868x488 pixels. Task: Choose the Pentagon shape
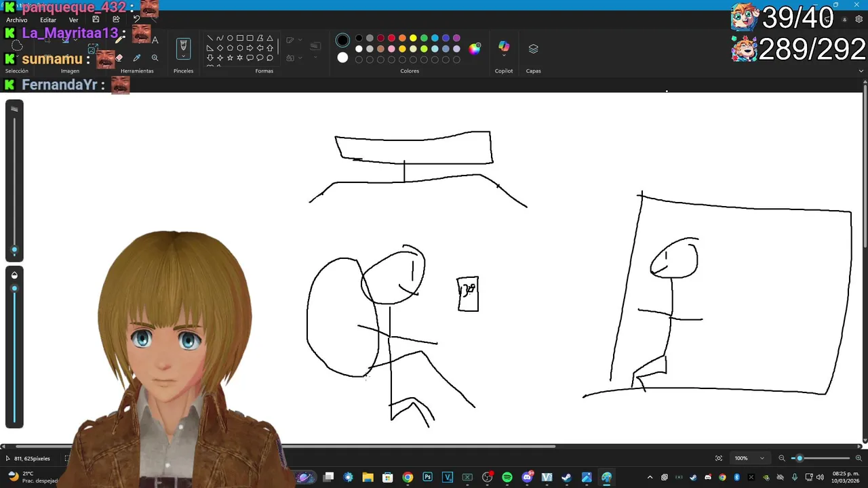(230, 48)
